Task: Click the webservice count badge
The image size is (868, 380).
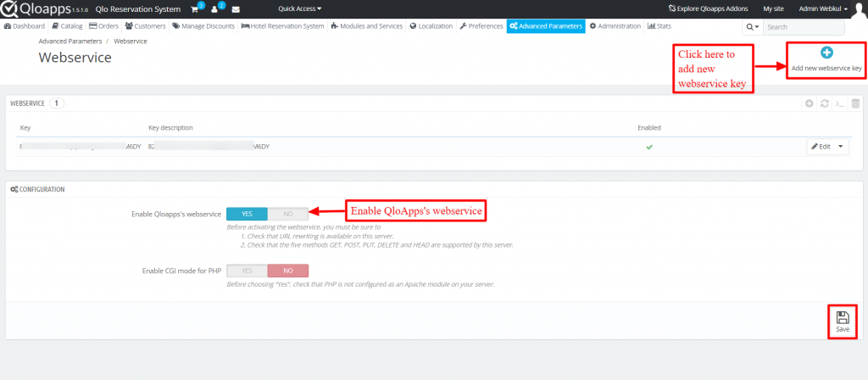Action: [x=57, y=103]
